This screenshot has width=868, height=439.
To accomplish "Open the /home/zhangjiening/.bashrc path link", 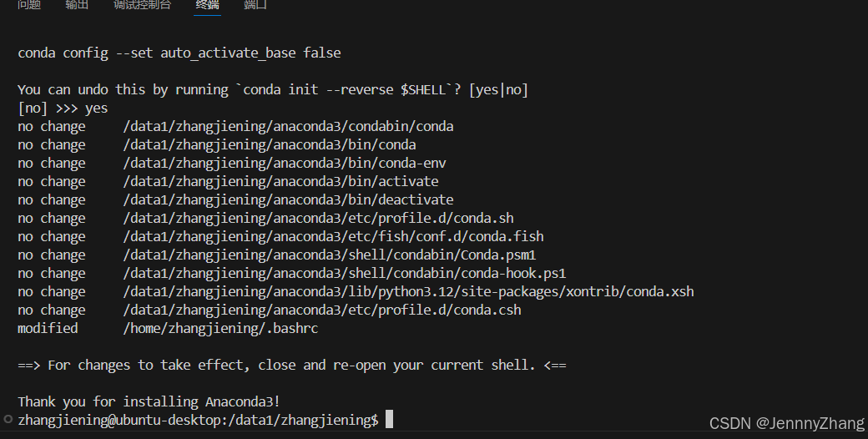I will pos(220,328).
